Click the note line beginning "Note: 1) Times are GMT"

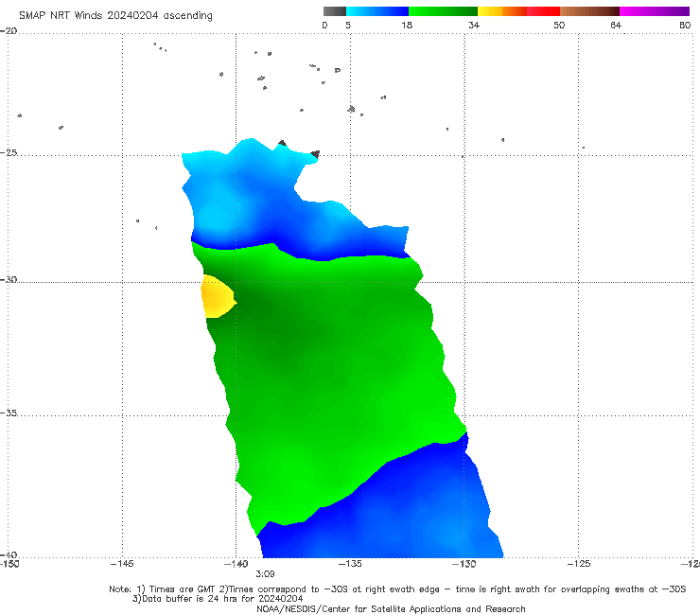(397, 589)
